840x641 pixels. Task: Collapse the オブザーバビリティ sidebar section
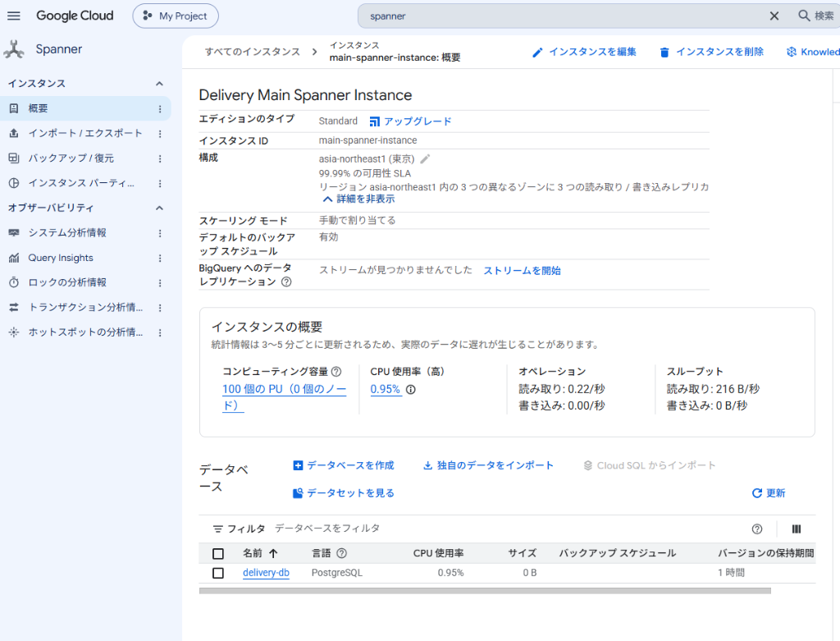coord(159,208)
